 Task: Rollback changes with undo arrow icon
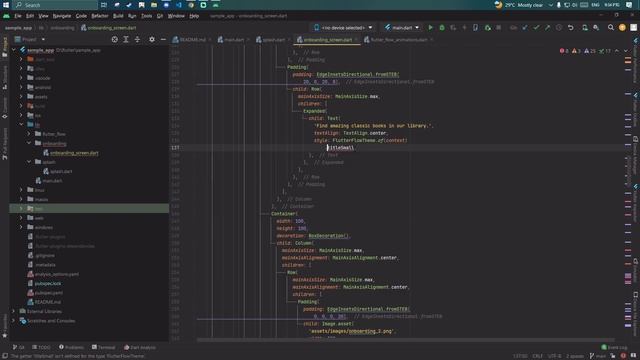tap(571, 28)
